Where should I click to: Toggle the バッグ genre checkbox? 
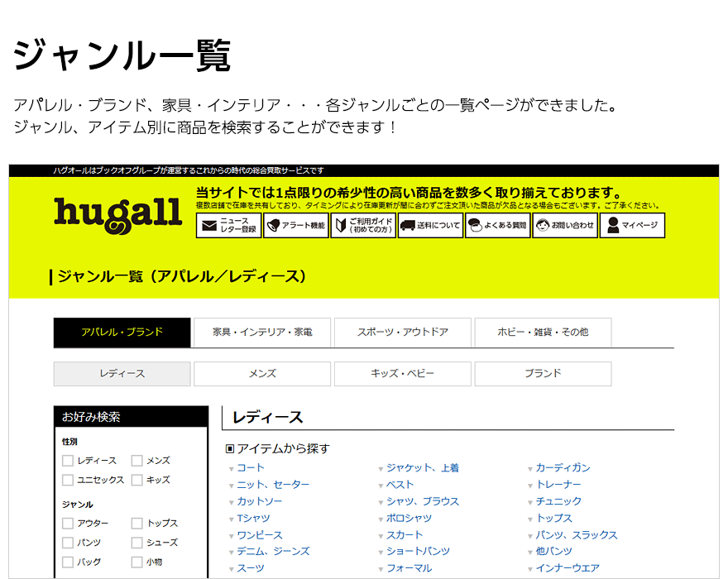click(x=68, y=562)
